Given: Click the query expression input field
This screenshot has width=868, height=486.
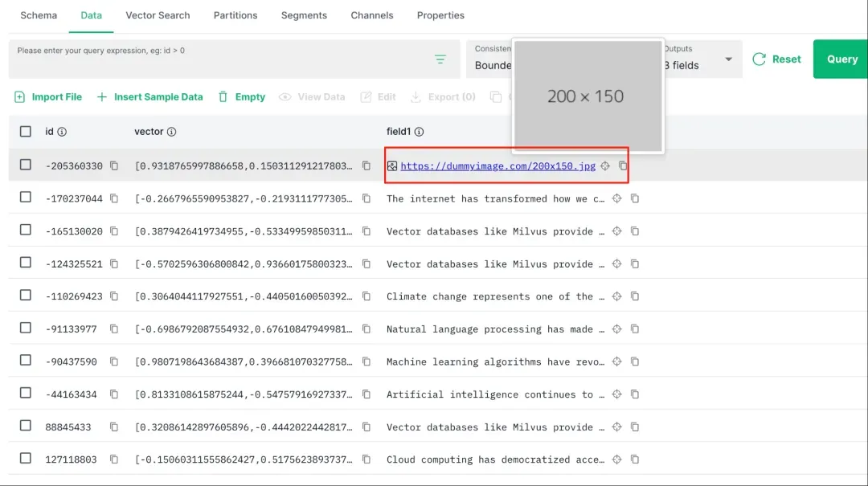Looking at the screenshot, I should click(x=217, y=59).
